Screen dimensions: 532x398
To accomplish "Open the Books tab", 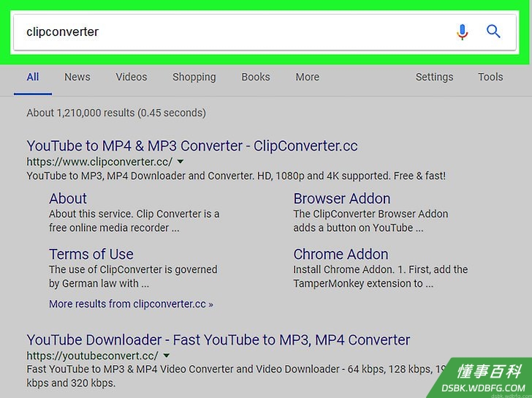I will [256, 77].
